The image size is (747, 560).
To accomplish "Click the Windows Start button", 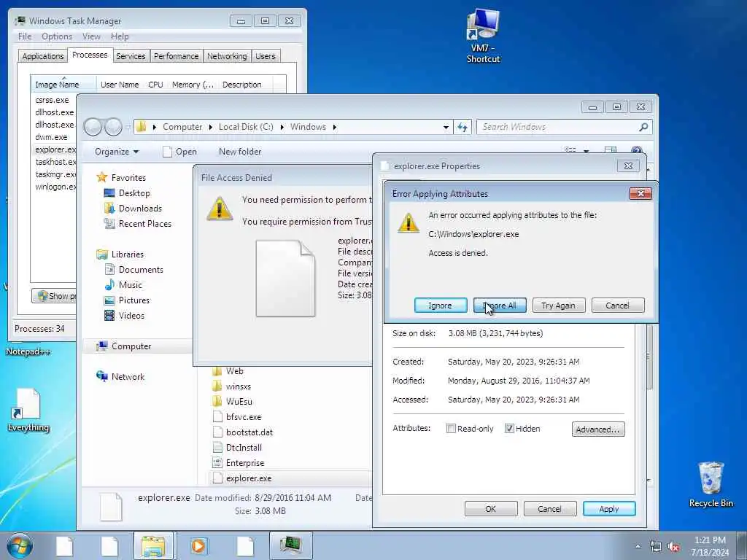I will [x=20, y=545].
